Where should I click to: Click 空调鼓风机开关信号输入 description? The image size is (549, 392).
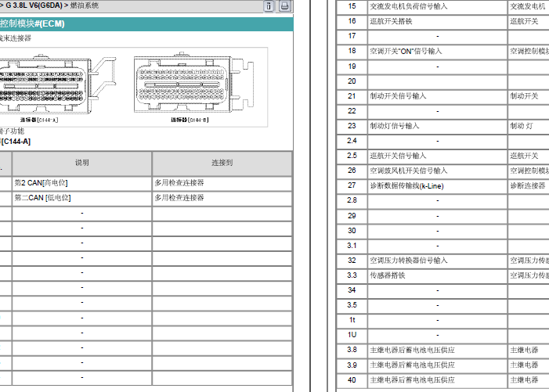click(409, 171)
